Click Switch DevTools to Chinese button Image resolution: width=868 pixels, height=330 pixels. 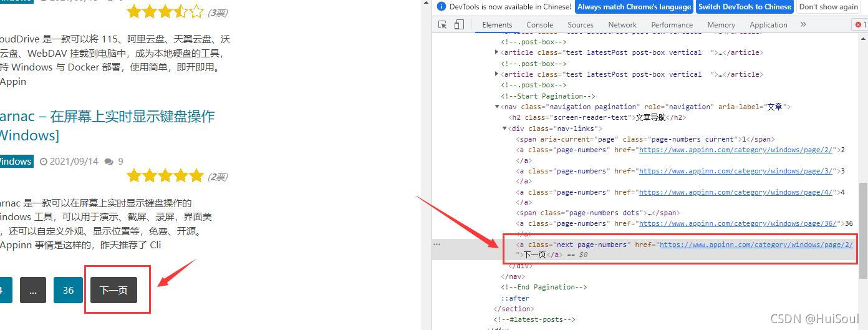click(745, 7)
